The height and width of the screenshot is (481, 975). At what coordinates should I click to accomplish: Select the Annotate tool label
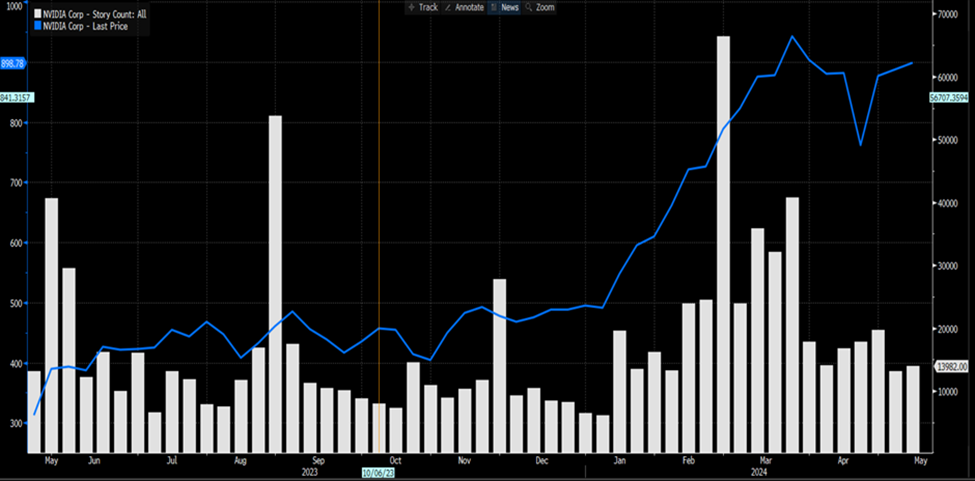469,7
